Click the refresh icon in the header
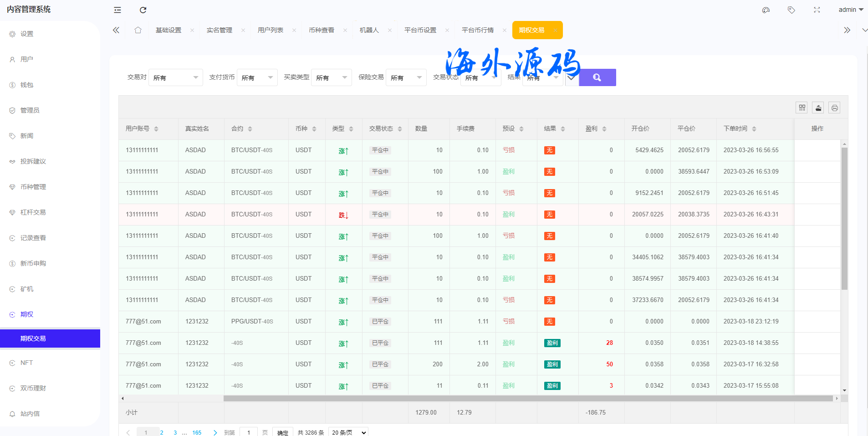The width and height of the screenshot is (868, 436). (143, 10)
